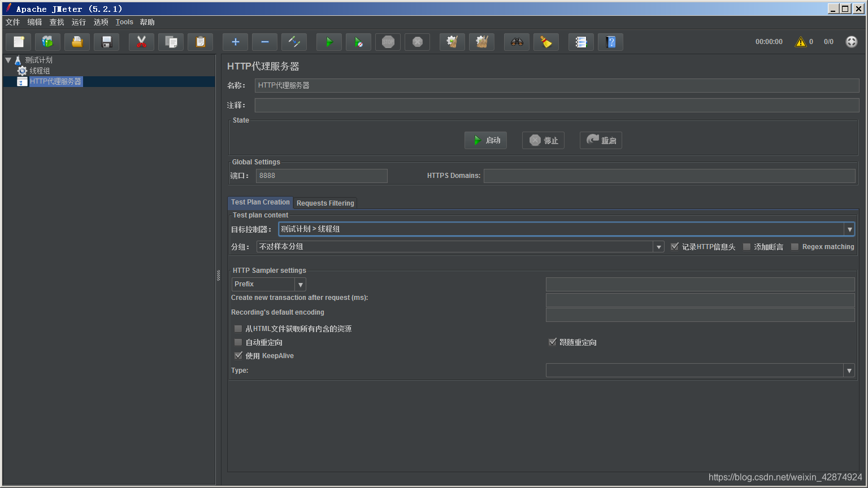Open the 文件 menu
Screen dimensions: 868x488
click(x=12, y=22)
